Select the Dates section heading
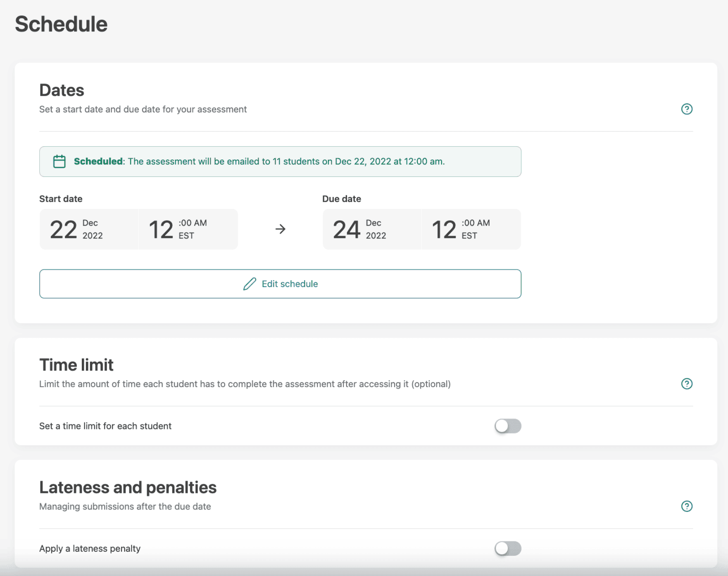This screenshot has width=728, height=576. (x=62, y=90)
